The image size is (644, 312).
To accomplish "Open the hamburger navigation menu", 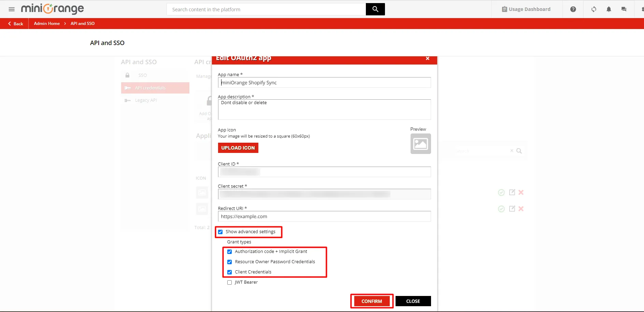I will click(x=12, y=9).
